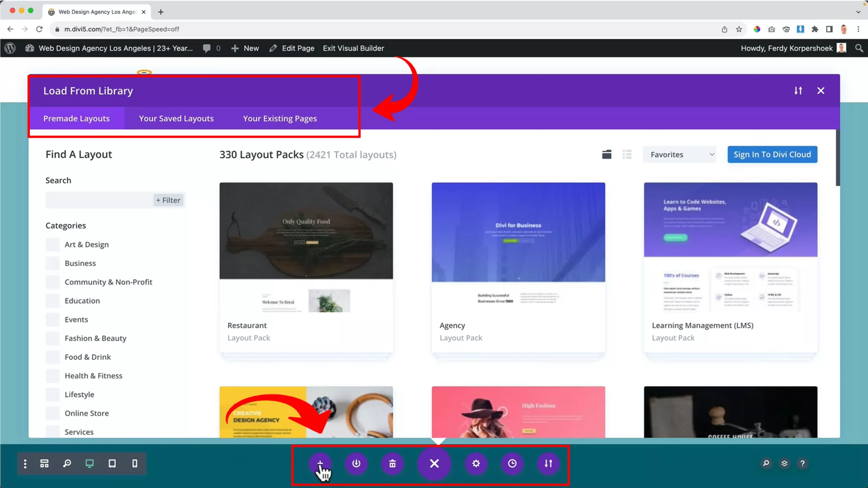The width and height of the screenshot is (868, 488).
Task: Check the Art & Design category
Action: pos(53,244)
